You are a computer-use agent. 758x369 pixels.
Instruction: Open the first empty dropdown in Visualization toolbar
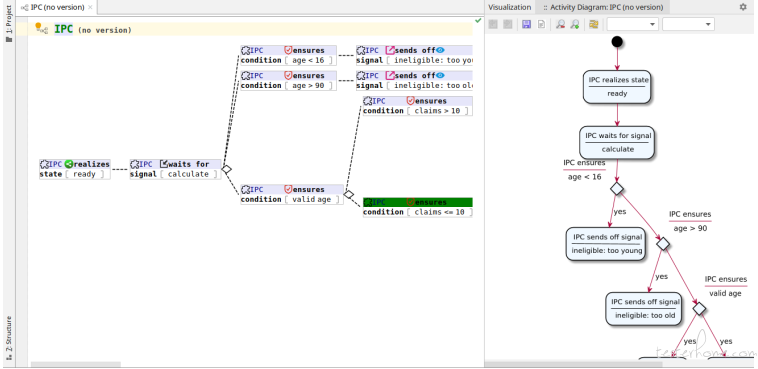(632, 24)
